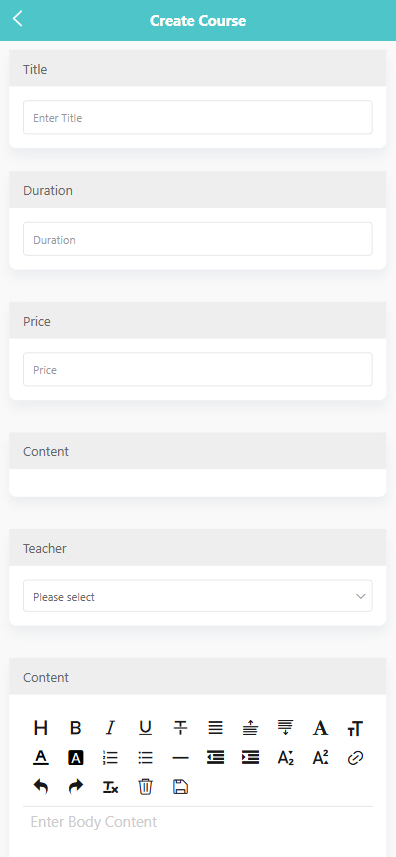Open the Teacher 'Please select' dropdown
This screenshot has height=857, width=396.
tap(198, 596)
